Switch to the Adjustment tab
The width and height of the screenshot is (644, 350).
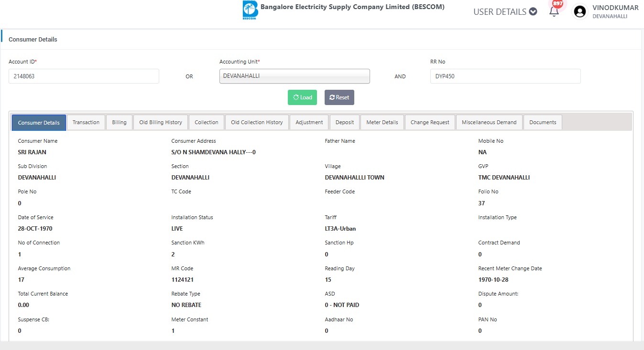[x=309, y=122]
